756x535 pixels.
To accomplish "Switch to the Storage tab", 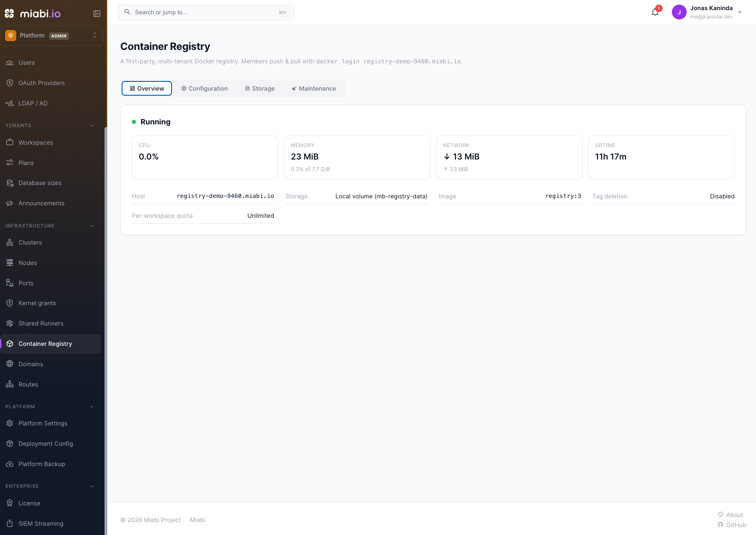I will (x=260, y=88).
